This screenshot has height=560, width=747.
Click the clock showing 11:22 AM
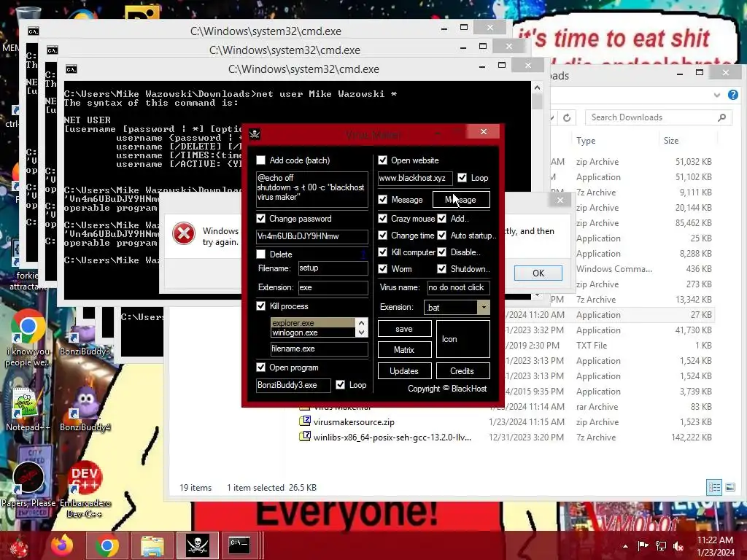(716, 540)
